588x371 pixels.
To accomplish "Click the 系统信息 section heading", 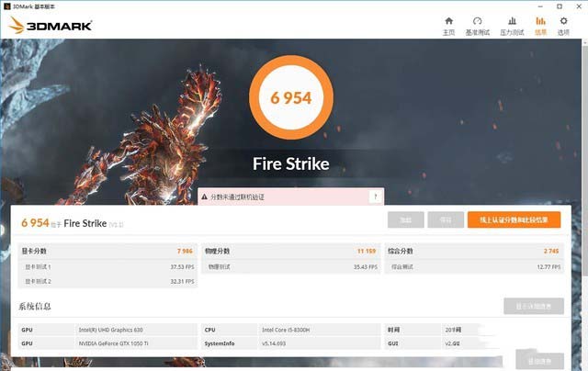I will tap(35, 306).
